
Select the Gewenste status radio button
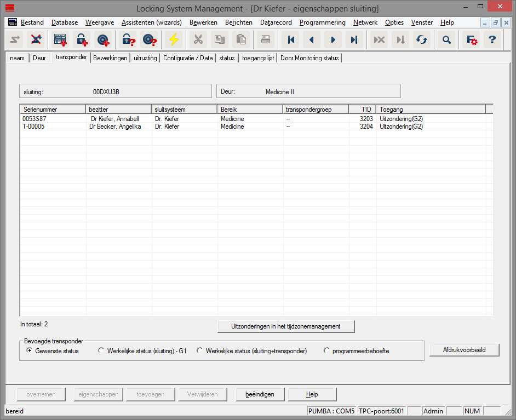point(30,351)
